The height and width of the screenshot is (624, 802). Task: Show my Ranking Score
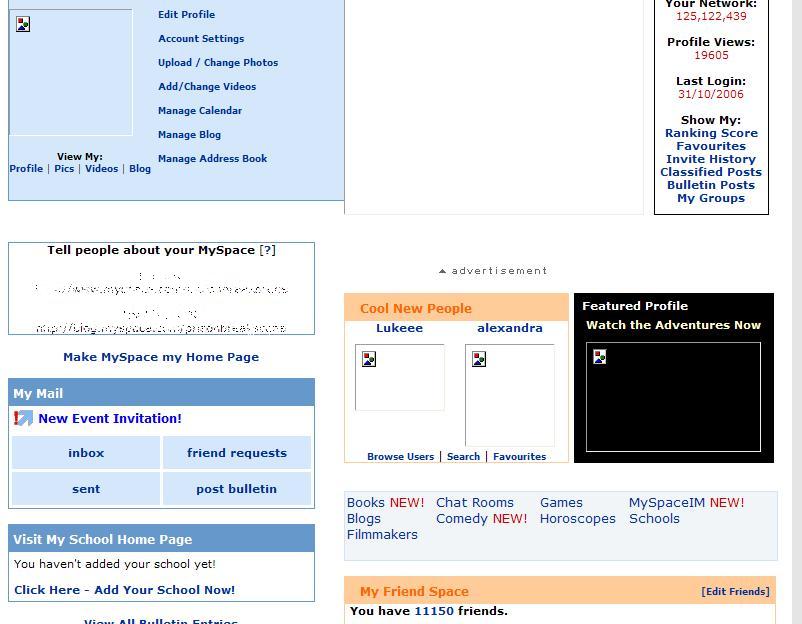(x=711, y=133)
